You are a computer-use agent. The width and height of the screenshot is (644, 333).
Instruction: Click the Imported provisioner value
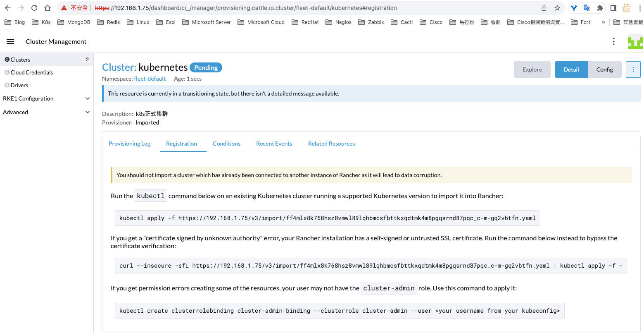[x=147, y=122]
